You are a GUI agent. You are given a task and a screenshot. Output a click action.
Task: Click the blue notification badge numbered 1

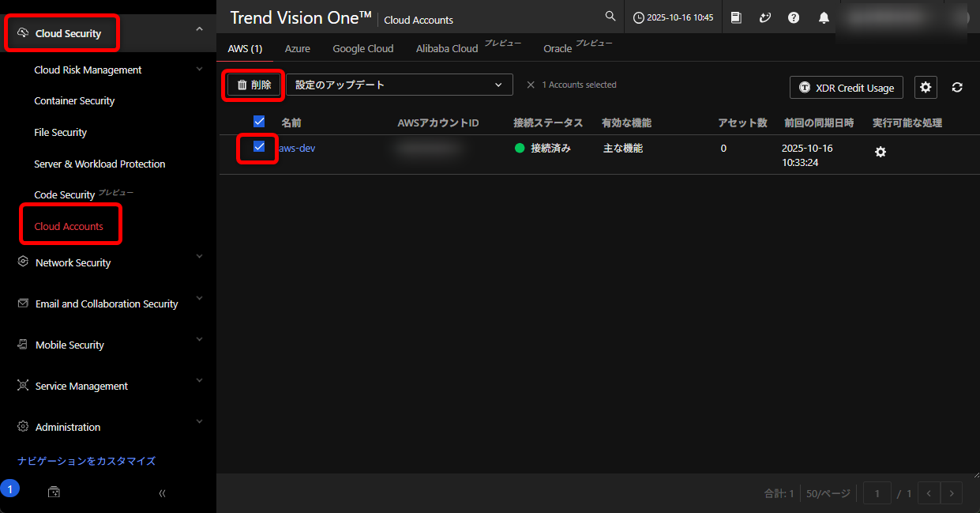pos(9,489)
